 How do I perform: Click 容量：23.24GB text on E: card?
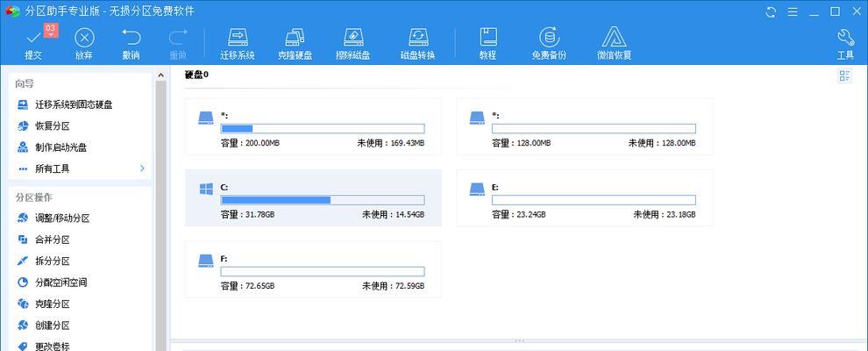pyautogui.click(x=519, y=215)
